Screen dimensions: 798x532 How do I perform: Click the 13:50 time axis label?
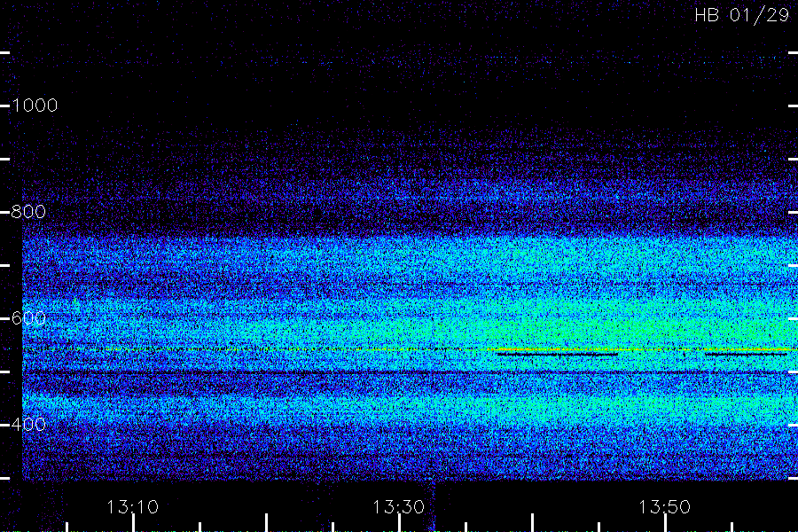tap(664, 507)
